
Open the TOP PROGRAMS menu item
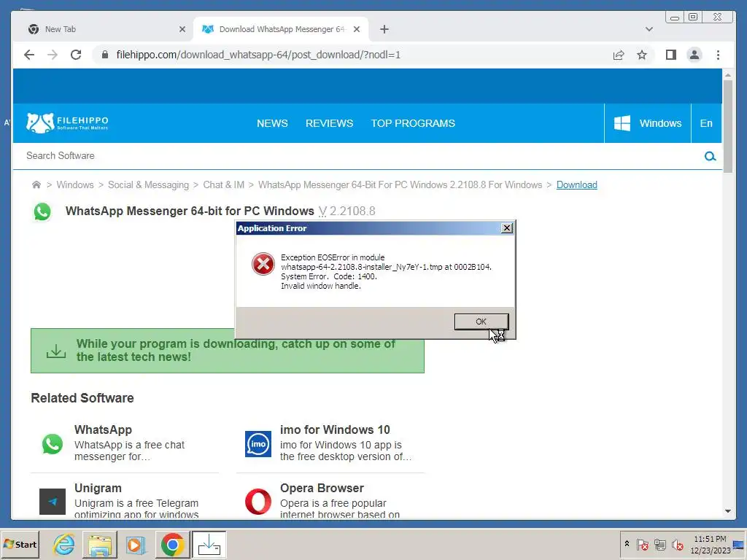[x=413, y=123]
